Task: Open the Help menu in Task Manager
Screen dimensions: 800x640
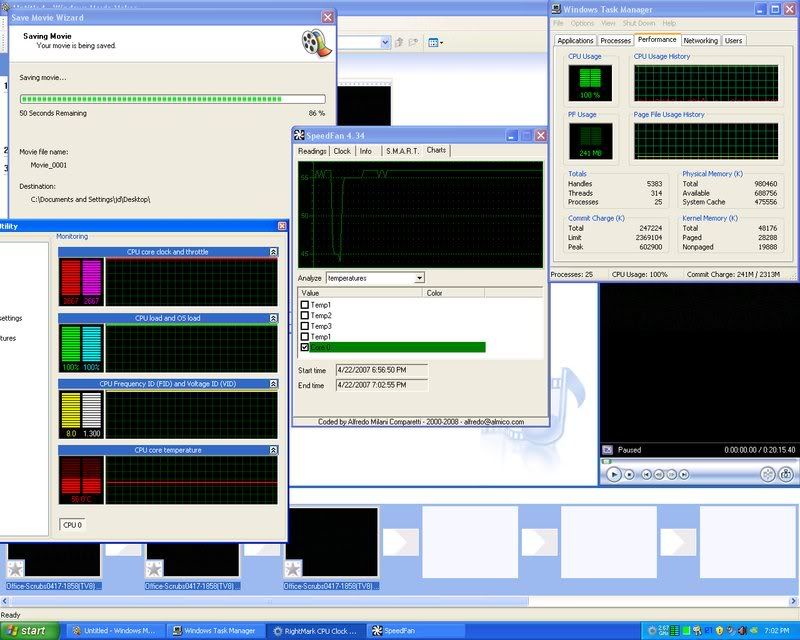Action: pos(669,23)
